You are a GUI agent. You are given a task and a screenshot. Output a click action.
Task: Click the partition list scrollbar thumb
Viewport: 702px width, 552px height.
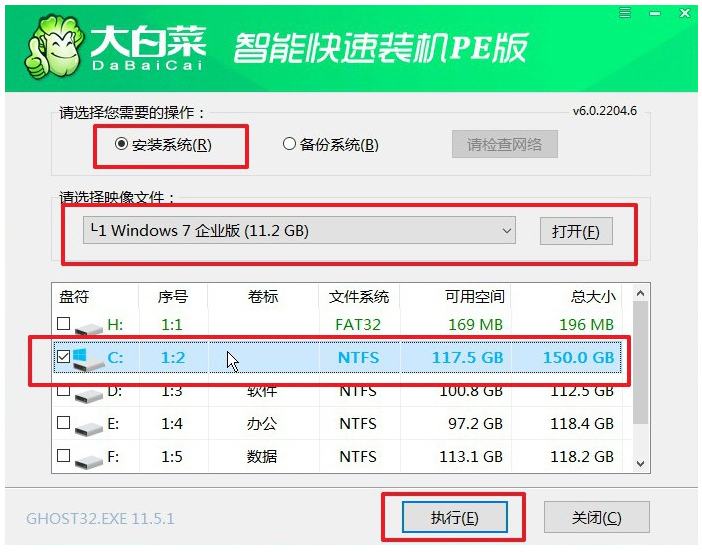click(x=640, y=362)
